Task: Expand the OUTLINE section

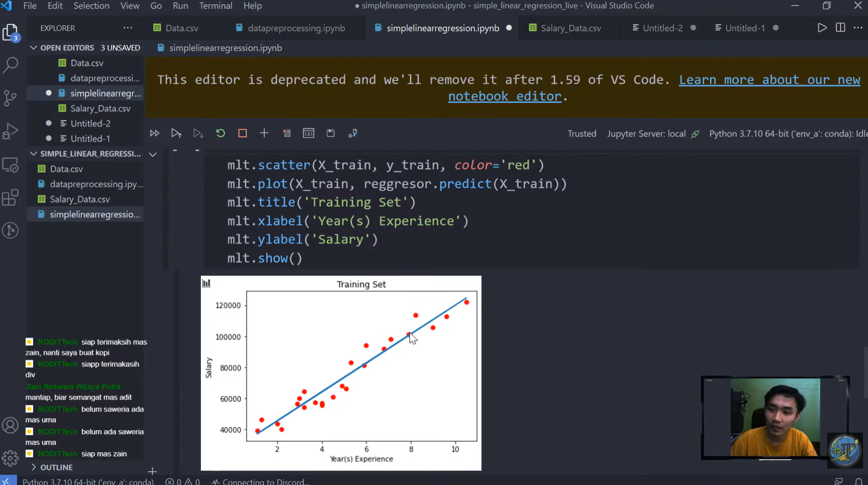Action: click(33, 467)
